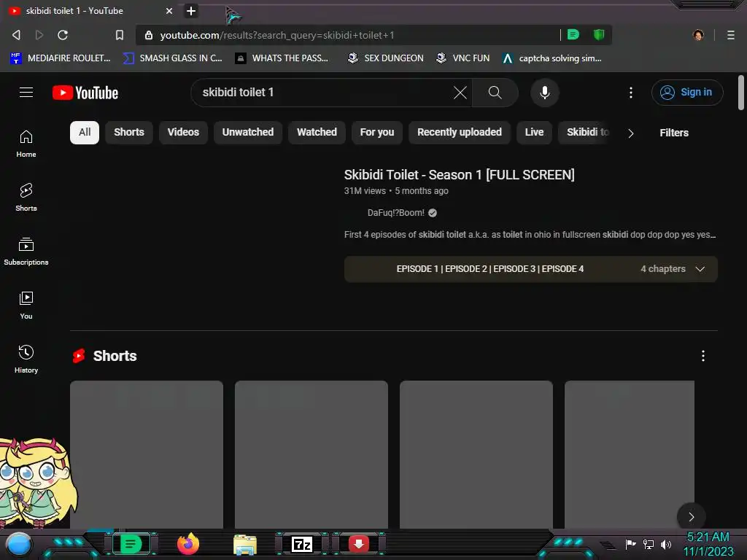This screenshot has height=560, width=747.
Task: Open Subscriptions in the sidebar
Action: tap(26, 252)
